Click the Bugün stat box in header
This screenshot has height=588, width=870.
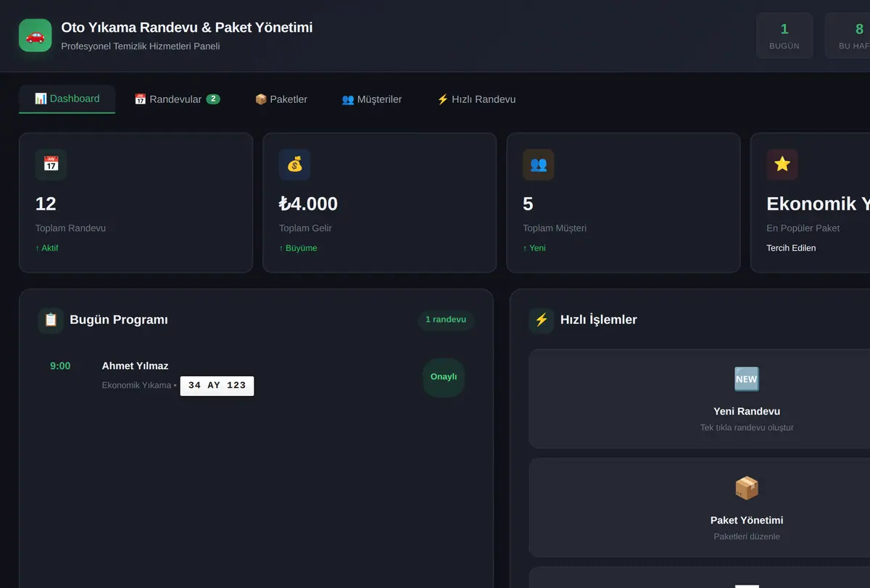(x=784, y=36)
